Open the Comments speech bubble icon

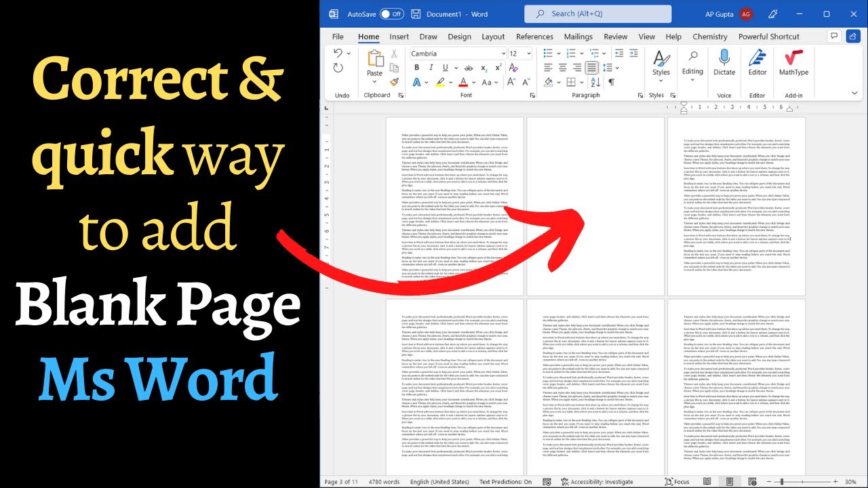(835, 37)
